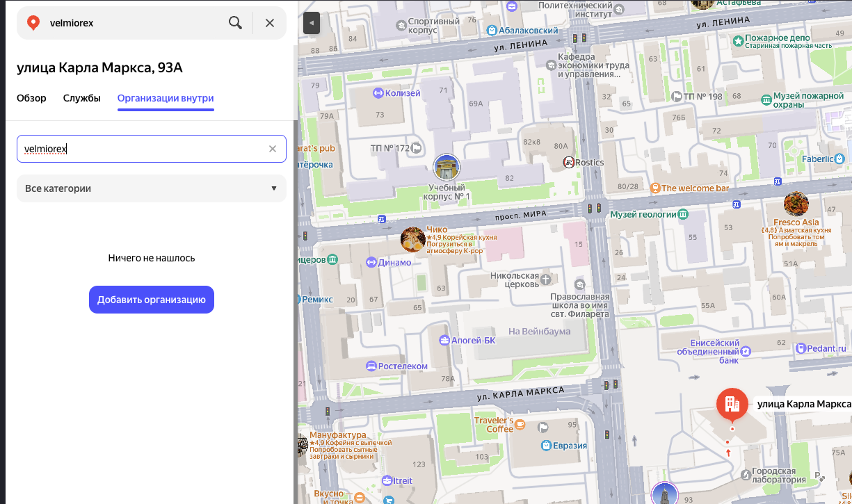This screenshot has width=852, height=504.
Task: Click the red building pin marker
Action: 732,403
